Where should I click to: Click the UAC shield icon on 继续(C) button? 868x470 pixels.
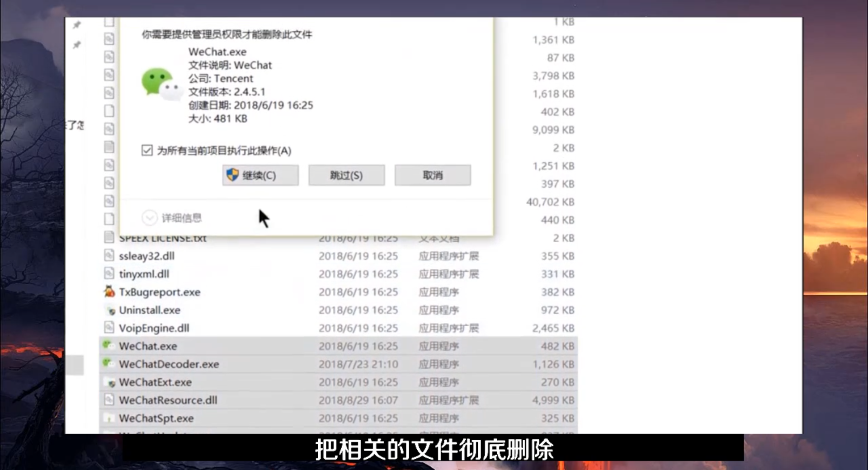232,175
